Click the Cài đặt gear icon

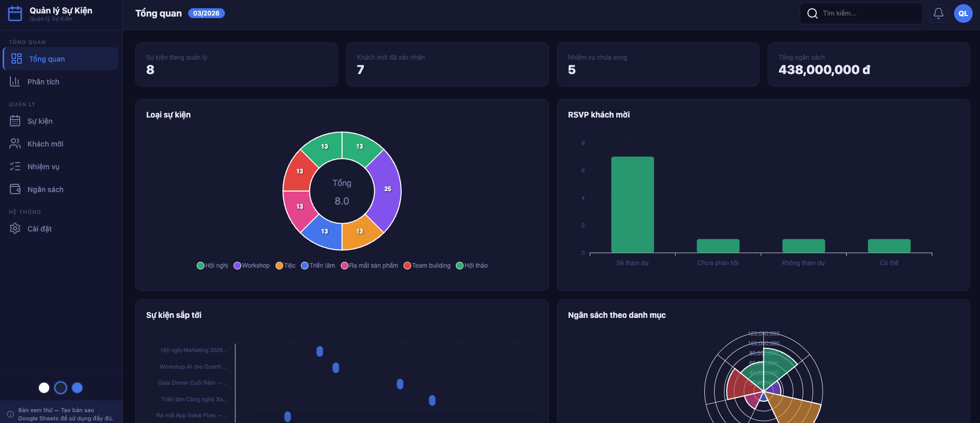[15, 229]
